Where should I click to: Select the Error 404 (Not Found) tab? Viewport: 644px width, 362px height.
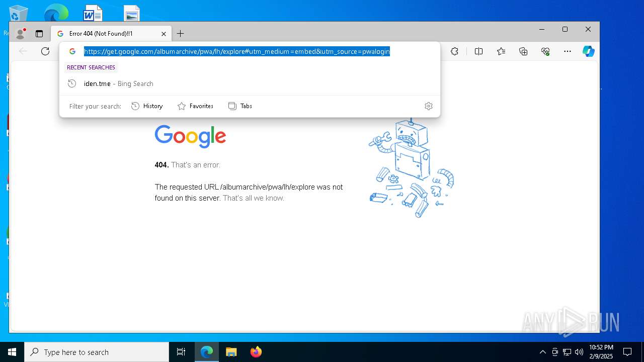point(111,34)
